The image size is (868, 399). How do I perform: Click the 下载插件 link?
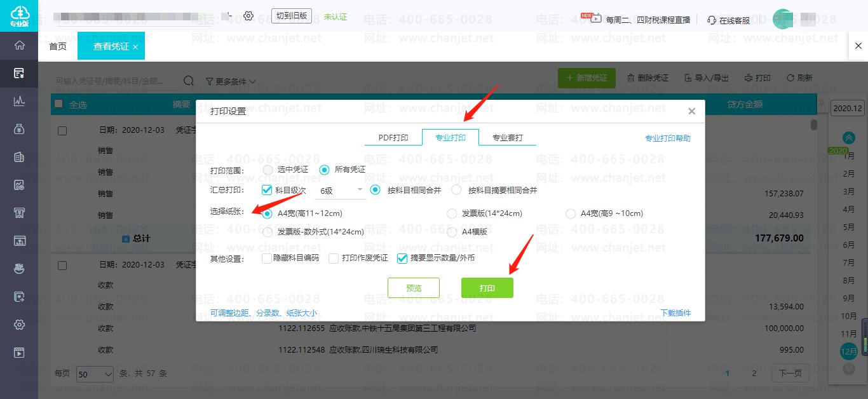tap(675, 313)
